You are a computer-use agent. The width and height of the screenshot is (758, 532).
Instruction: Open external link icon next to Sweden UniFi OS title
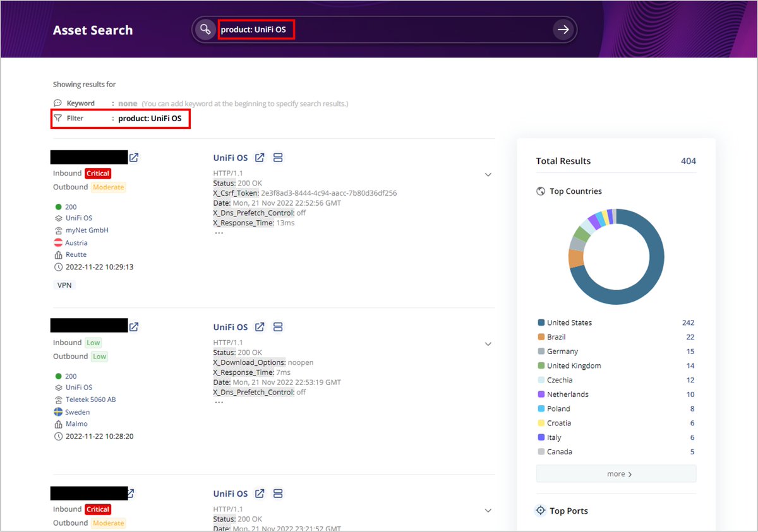tap(260, 327)
